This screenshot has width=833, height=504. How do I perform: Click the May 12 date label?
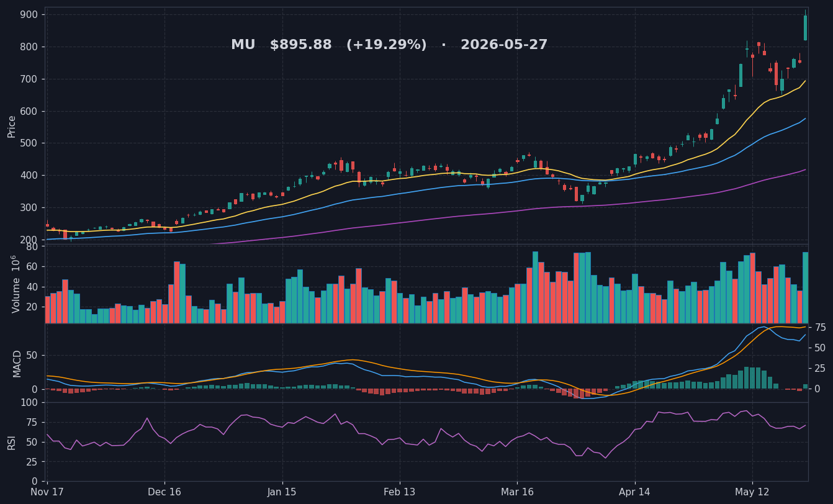pos(752,492)
